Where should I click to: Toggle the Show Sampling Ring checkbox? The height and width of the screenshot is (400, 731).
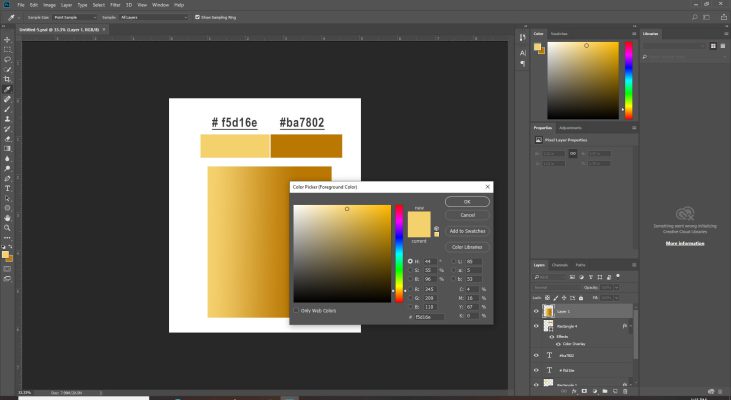tap(198, 17)
